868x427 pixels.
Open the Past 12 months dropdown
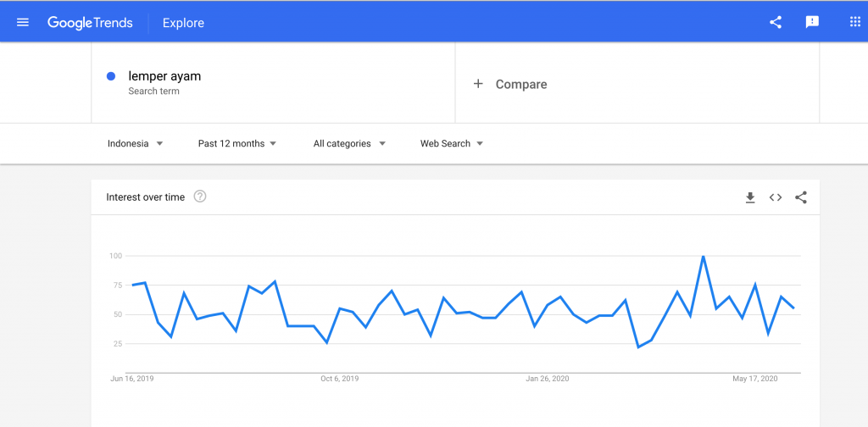click(x=237, y=144)
